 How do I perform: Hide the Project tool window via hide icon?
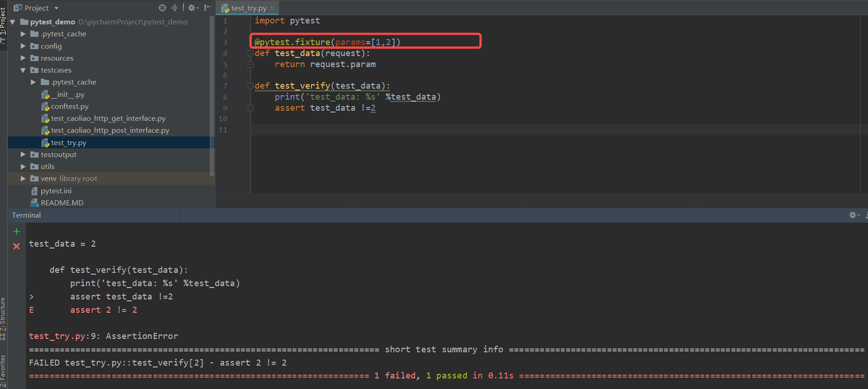(206, 8)
